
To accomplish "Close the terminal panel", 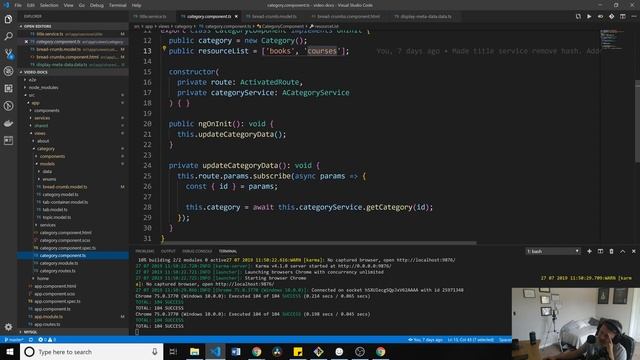I will coord(633,251).
